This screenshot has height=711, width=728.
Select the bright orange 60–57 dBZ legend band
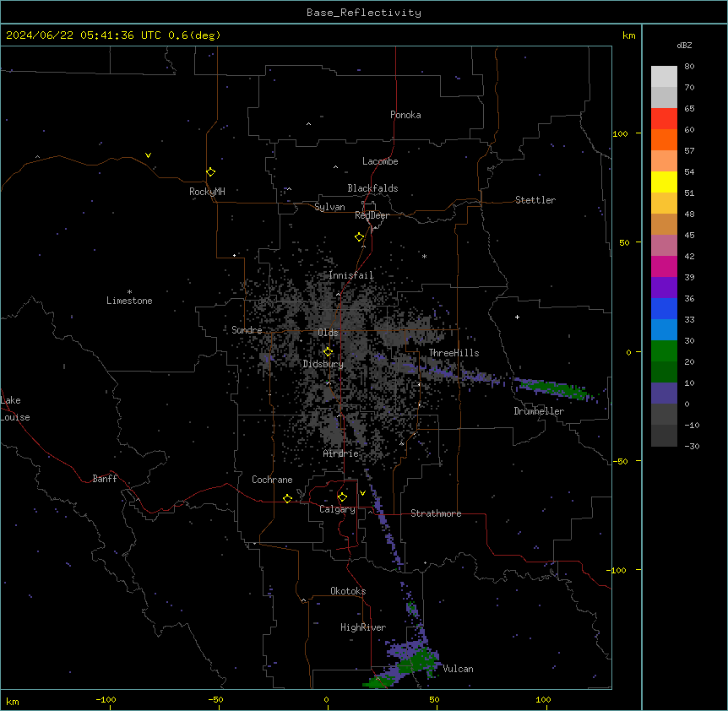click(664, 139)
